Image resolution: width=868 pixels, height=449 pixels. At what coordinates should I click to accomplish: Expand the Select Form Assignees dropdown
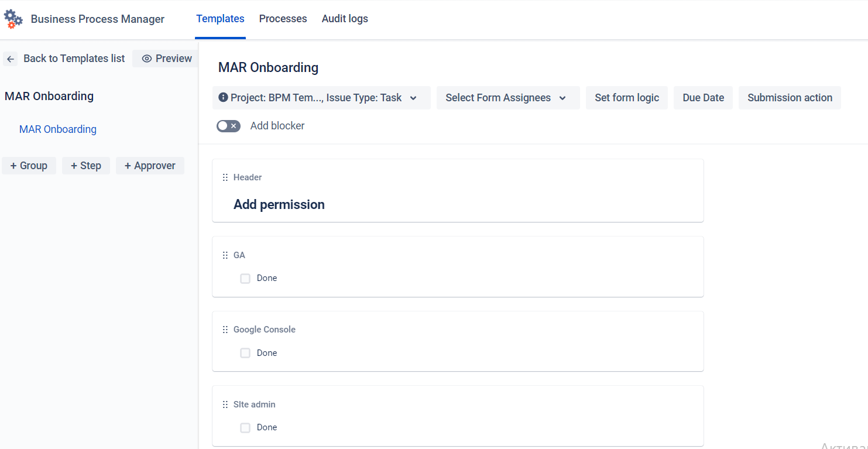click(507, 98)
